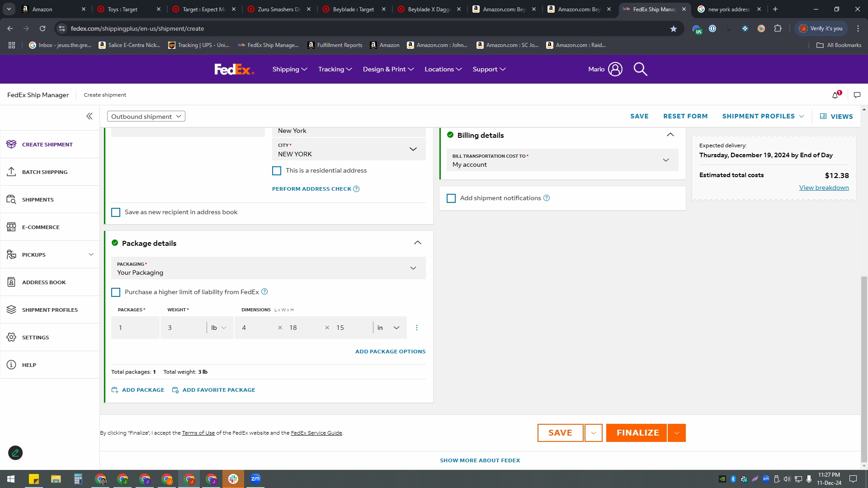Viewport: 868px width, 488px height.
Task: Open the Mario user profile icon
Action: [615, 69]
